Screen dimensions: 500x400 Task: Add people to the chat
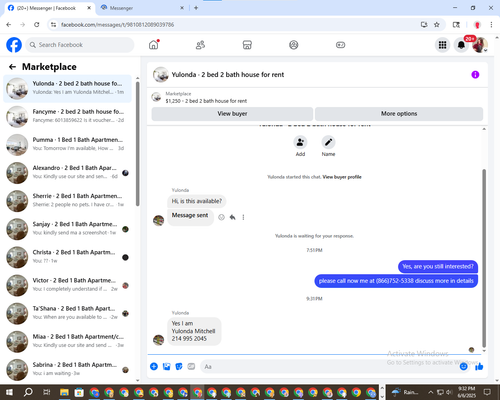tap(300, 142)
